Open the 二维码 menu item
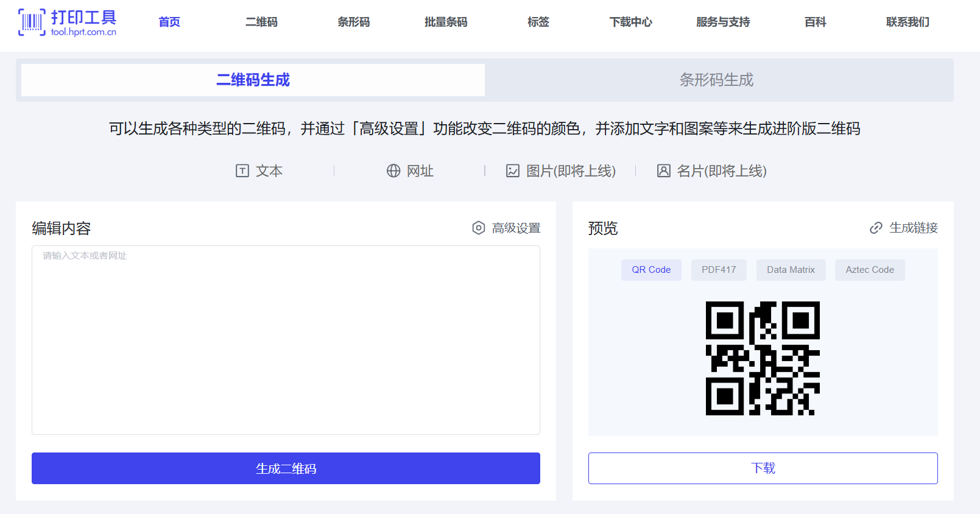The image size is (980, 514). (x=261, y=22)
